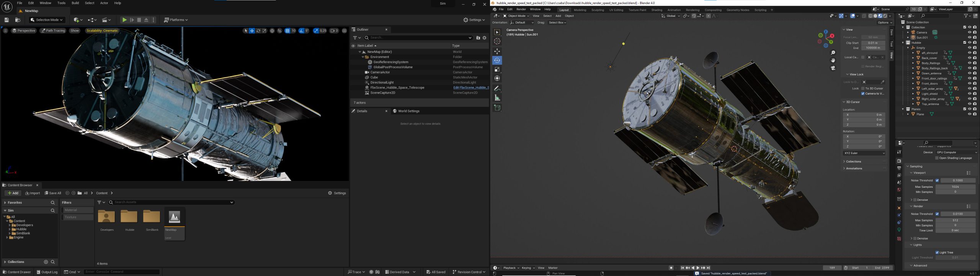Open XYZ Euler rotation mode dropdown
This screenshot has height=276, width=980.
pos(864,153)
